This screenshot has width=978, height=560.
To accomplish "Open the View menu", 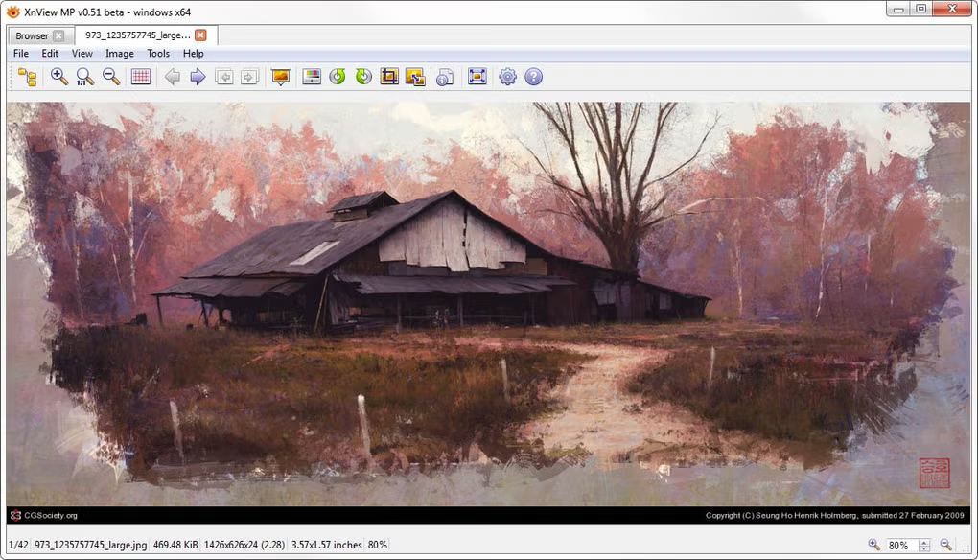I will (81, 54).
